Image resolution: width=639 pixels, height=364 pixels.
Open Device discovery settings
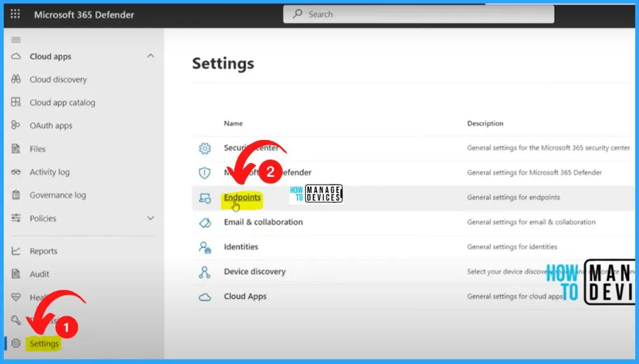coord(255,272)
